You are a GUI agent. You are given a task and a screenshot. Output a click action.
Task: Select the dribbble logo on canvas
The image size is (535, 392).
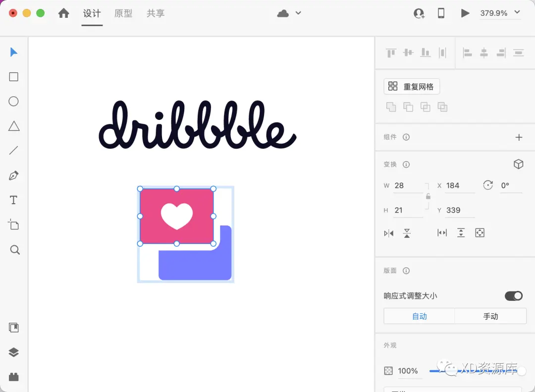(x=197, y=124)
